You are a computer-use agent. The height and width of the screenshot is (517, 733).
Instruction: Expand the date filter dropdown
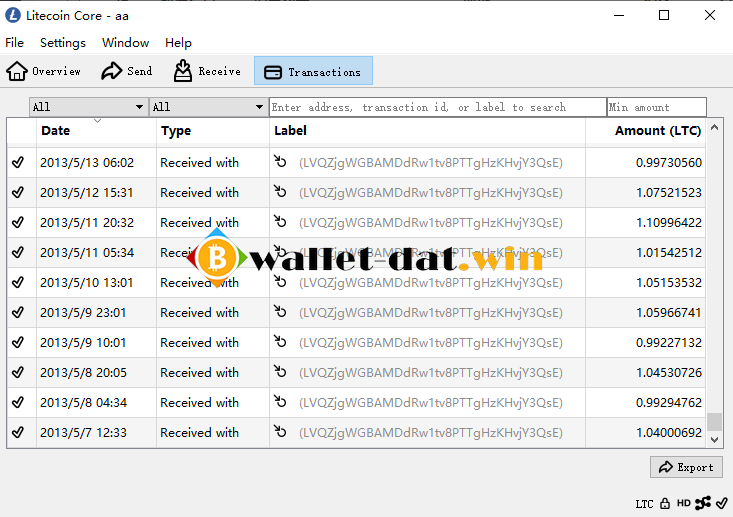88,107
